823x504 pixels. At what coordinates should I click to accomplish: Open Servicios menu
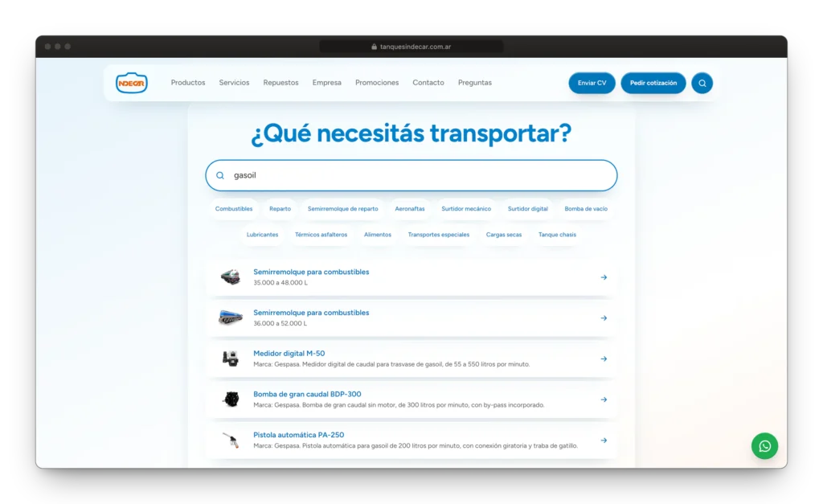234,83
